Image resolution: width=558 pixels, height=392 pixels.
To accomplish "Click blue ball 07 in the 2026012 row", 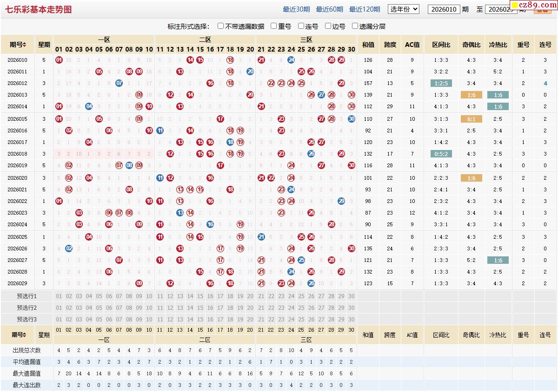I will (x=119, y=83).
